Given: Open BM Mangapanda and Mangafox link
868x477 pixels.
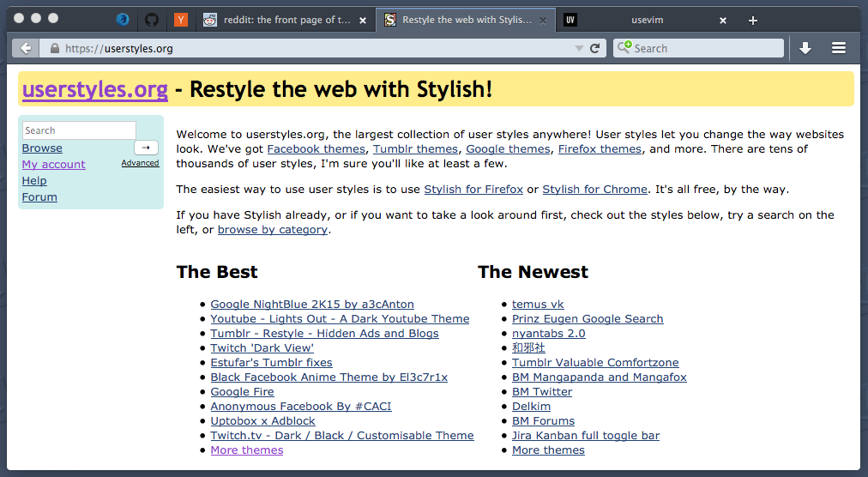Looking at the screenshot, I should 599,377.
